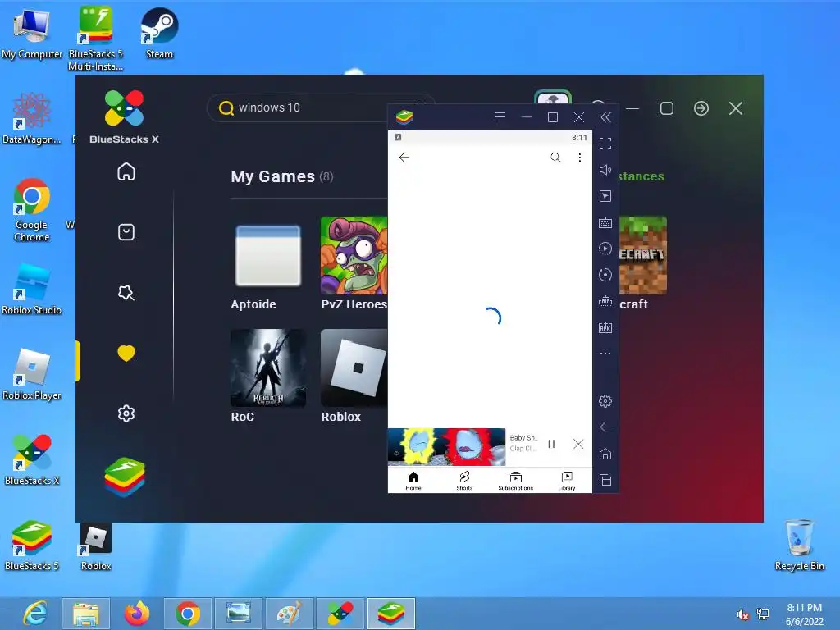Open recent apps icon in player toolbar

(x=605, y=480)
